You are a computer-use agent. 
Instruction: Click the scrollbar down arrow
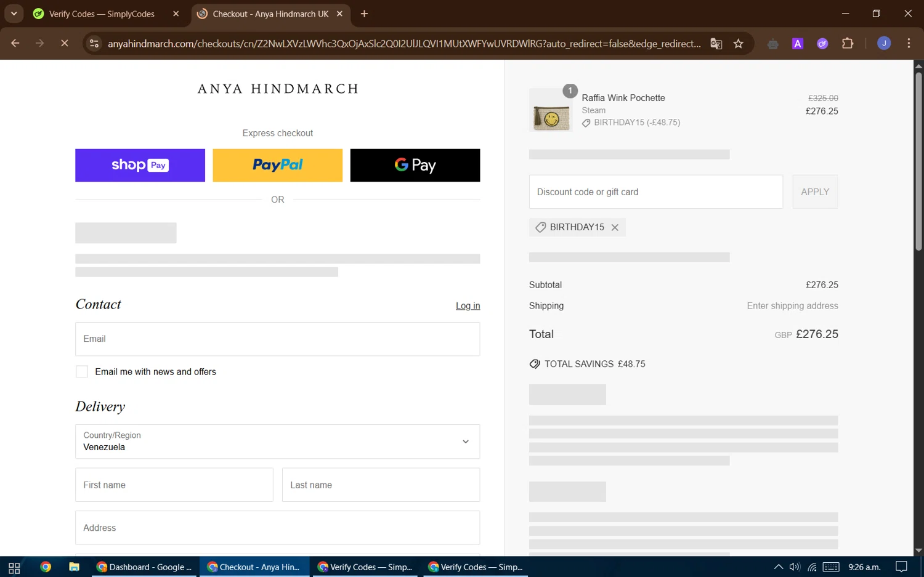coord(918,551)
